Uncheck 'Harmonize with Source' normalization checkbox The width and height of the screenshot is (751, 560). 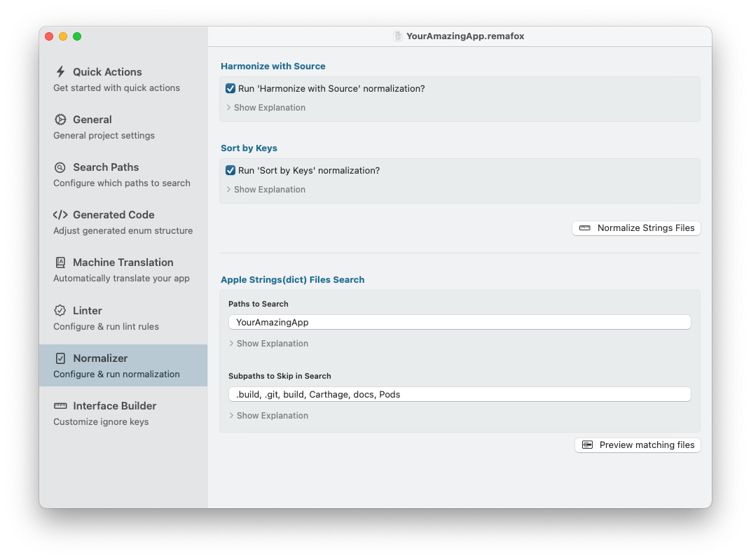[230, 88]
